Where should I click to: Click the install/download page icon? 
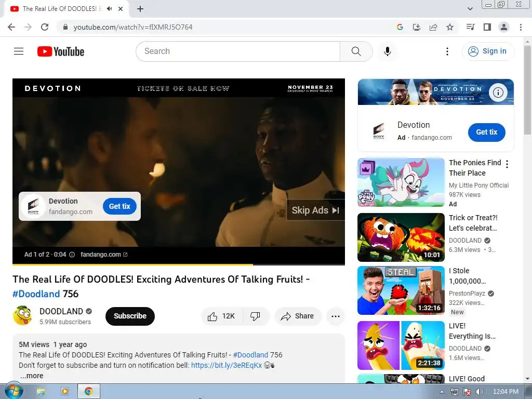pos(416,27)
